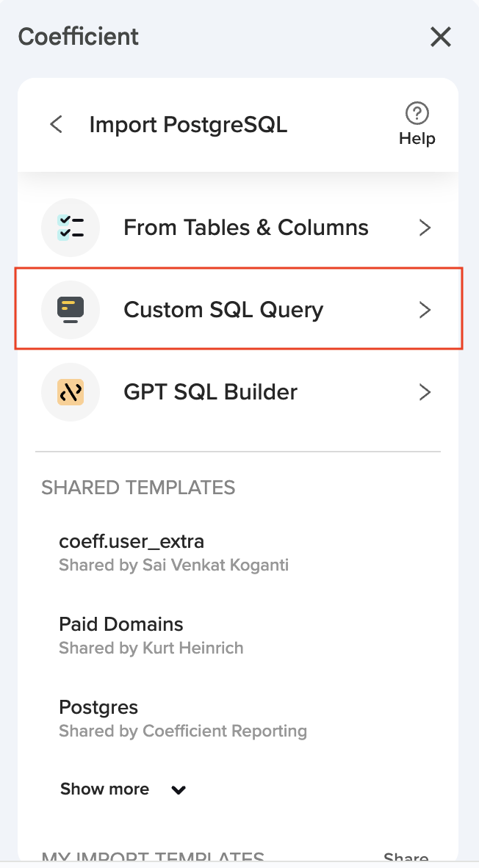Click the Tables & Columns checklist icon
The image size is (479, 868).
pos(71,228)
